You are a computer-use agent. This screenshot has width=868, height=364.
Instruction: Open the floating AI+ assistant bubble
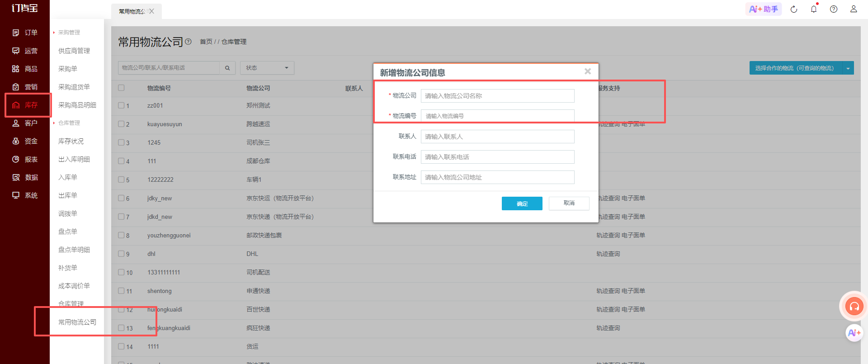[854, 333]
